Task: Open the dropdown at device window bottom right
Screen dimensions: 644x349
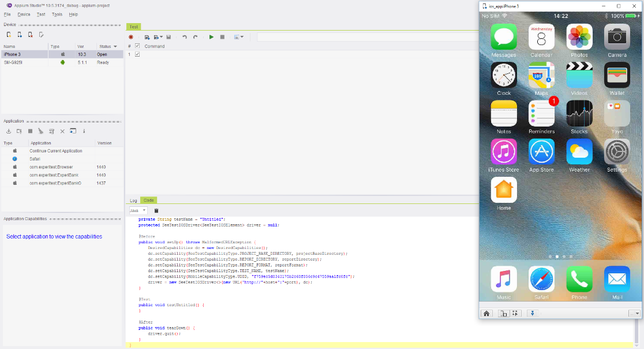Action: click(x=634, y=313)
